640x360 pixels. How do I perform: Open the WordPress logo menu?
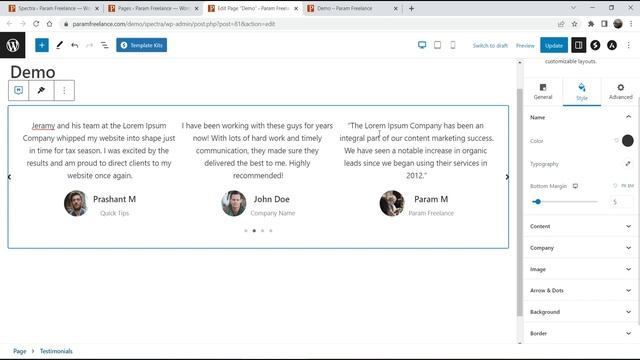[x=12, y=45]
